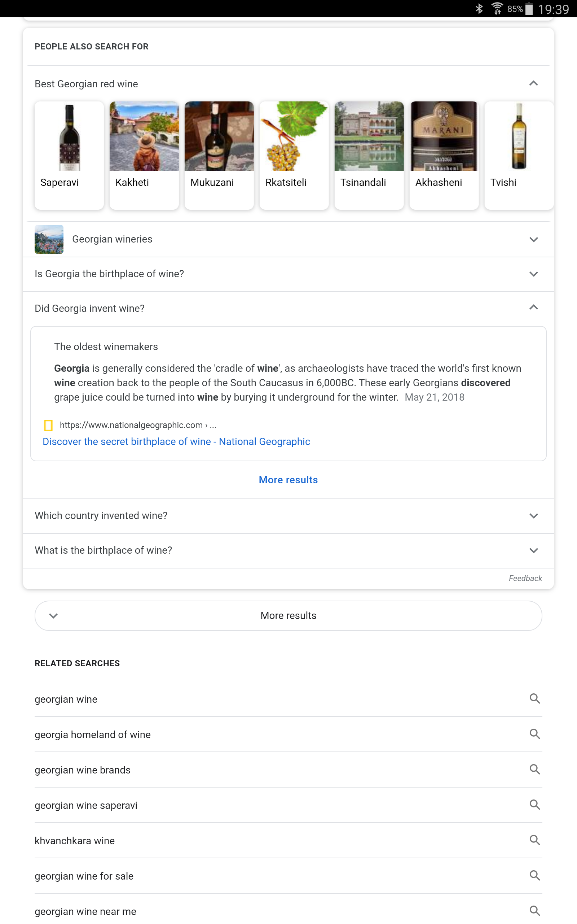577x924 pixels.
Task: Tap search icon for "georgia homeland of wine"
Action: pos(534,734)
